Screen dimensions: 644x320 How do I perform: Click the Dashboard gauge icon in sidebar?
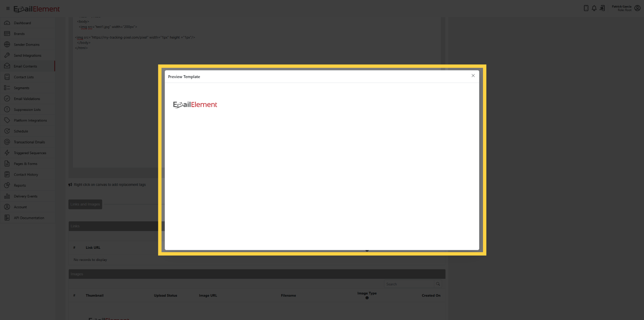coord(7,23)
